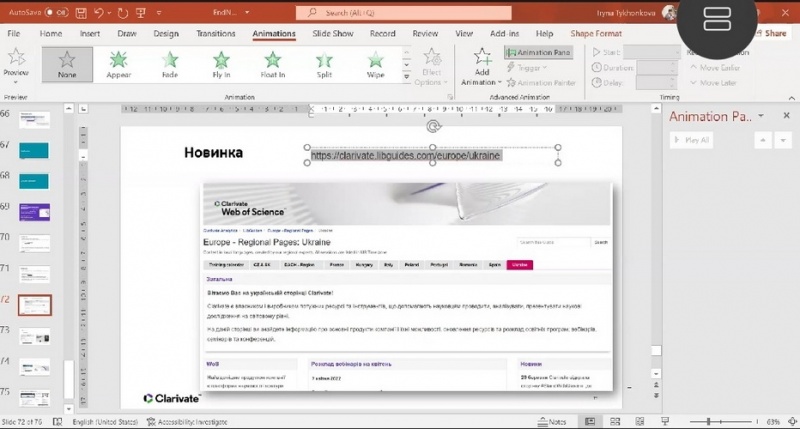The width and height of the screenshot is (800, 429).
Task: Open the Add Animation dropdown
Action: tap(482, 68)
